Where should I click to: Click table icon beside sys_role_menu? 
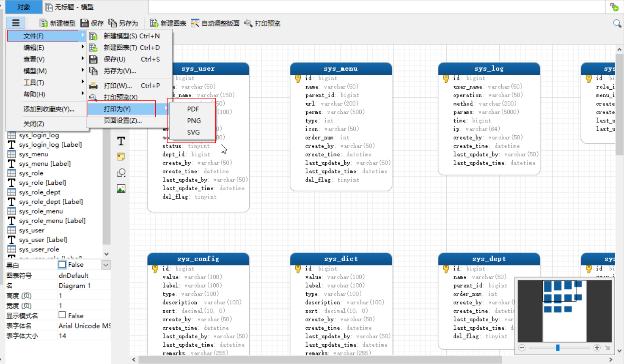tap(11, 211)
